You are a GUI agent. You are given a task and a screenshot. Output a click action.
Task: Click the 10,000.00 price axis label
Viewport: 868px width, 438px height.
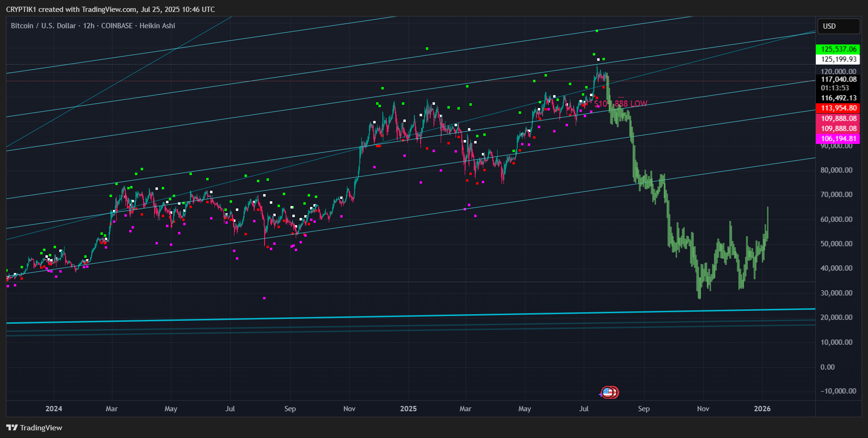836,342
